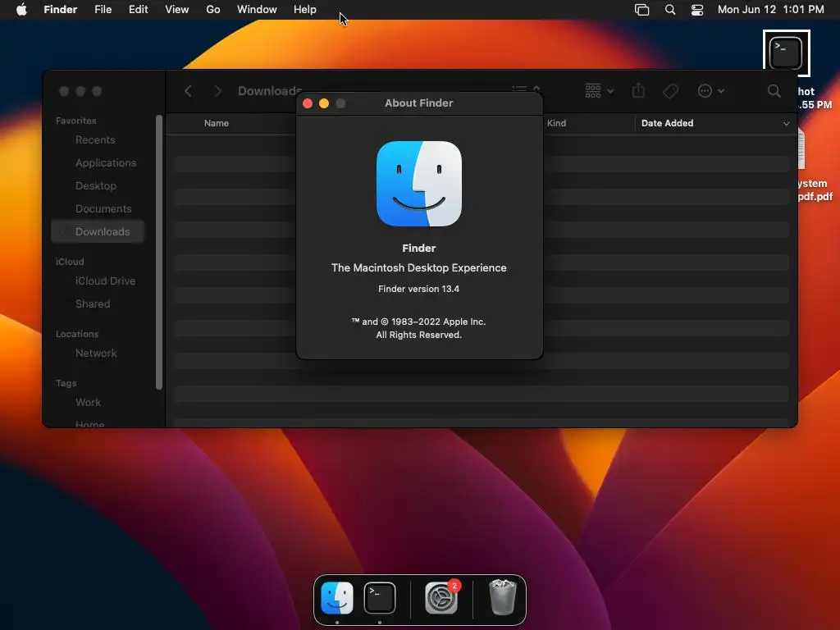This screenshot has width=840, height=630.
Task: Open System Settings from the Dock
Action: 441,598
